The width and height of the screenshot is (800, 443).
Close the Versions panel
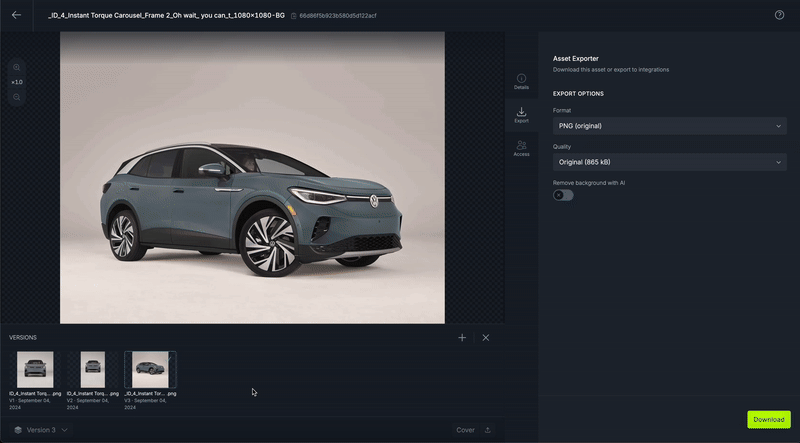point(486,338)
